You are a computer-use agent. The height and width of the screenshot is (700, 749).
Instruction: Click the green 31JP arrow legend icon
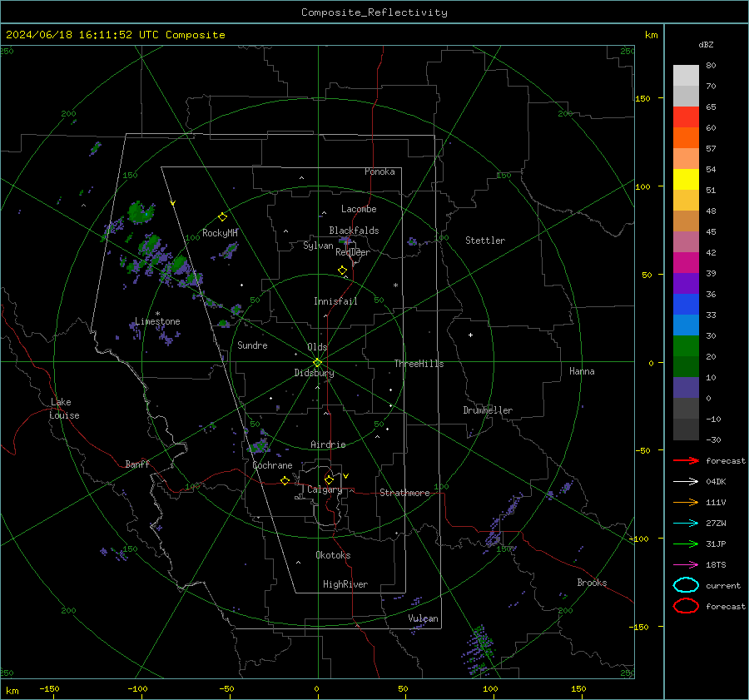[686, 544]
